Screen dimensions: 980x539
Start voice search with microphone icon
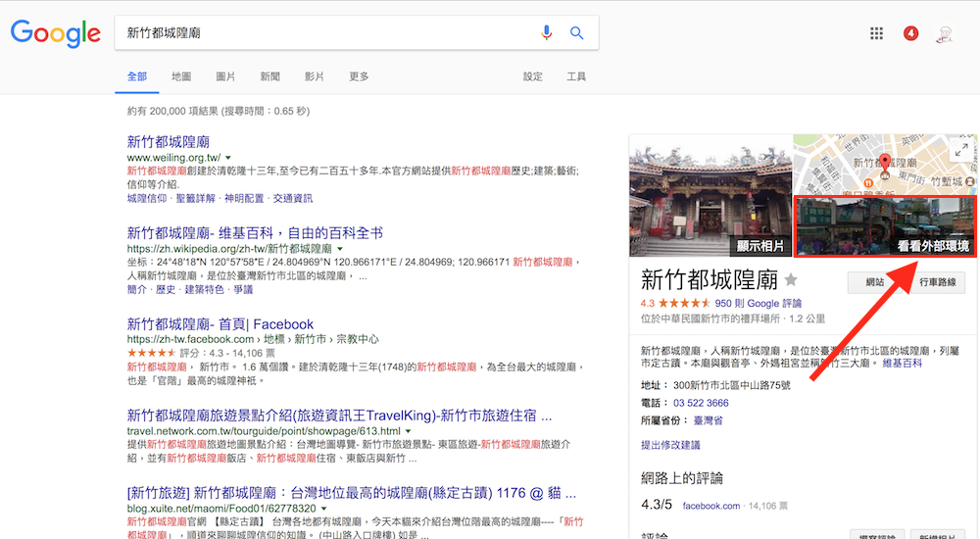546,32
